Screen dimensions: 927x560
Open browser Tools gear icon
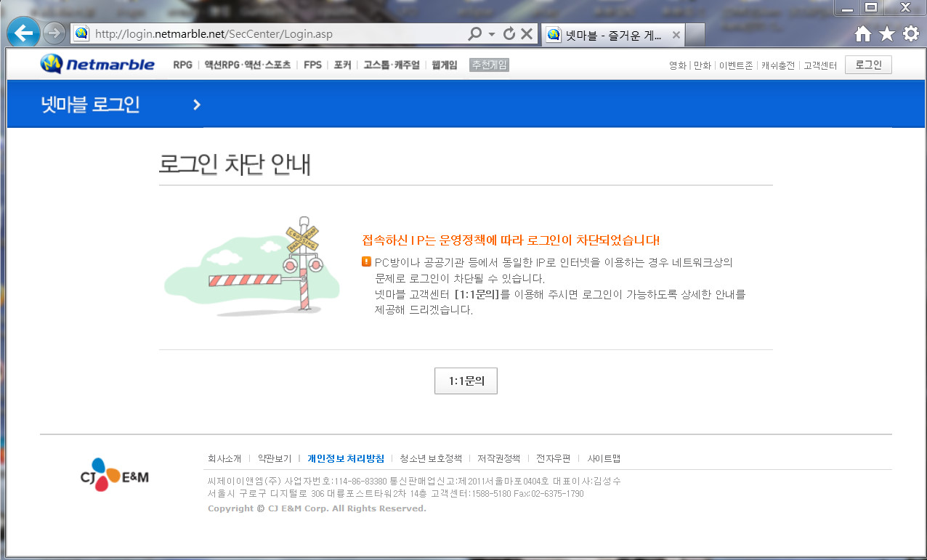910,33
